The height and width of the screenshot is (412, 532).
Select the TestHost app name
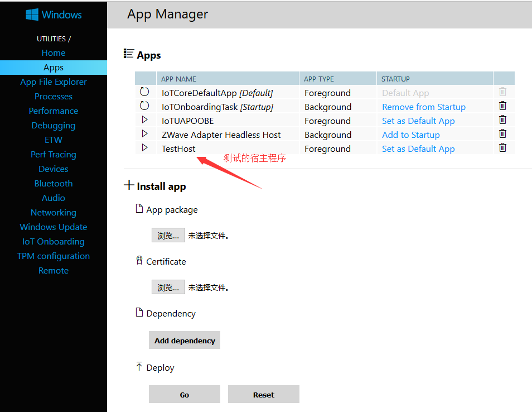pos(178,148)
